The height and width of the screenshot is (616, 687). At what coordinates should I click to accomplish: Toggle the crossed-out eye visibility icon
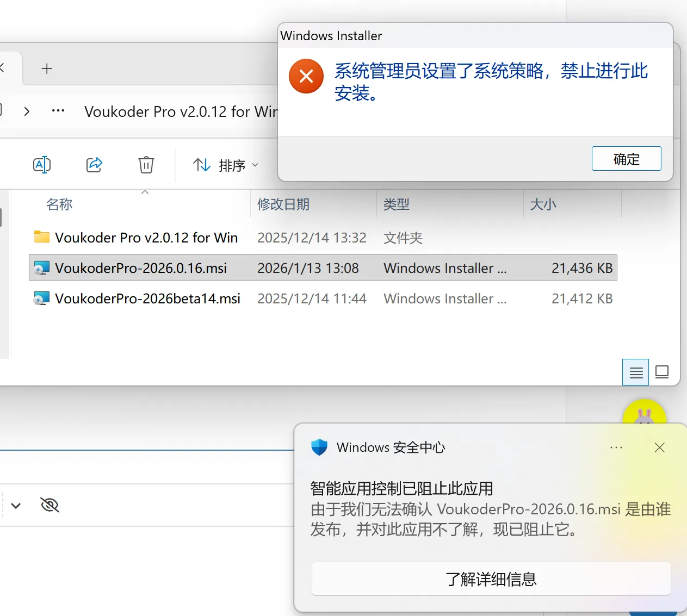point(49,505)
